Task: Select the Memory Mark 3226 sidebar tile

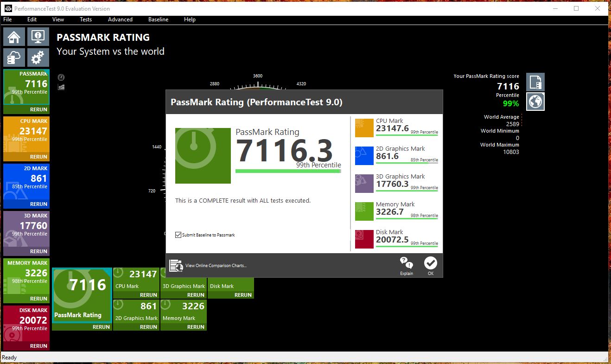Action: tap(26, 276)
